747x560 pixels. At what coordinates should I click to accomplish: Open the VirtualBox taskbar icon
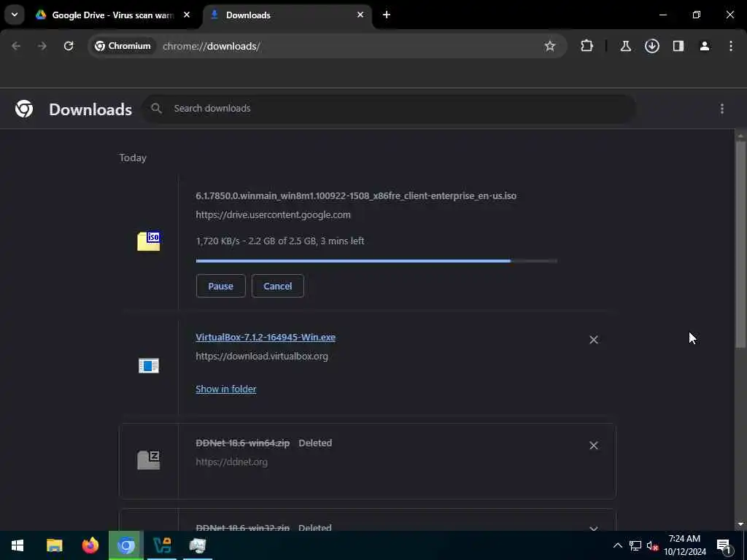point(162,545)
